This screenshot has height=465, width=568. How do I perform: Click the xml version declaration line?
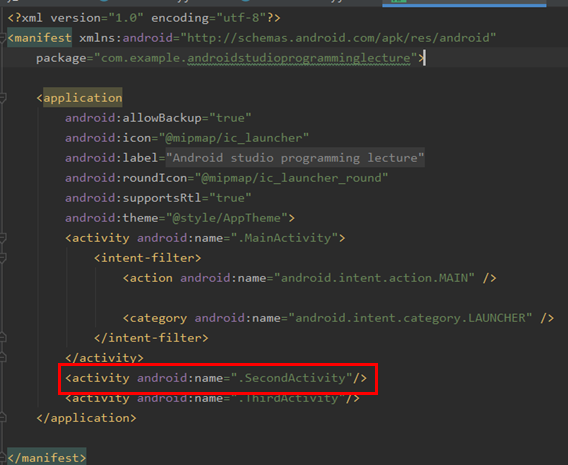(144, 17)
